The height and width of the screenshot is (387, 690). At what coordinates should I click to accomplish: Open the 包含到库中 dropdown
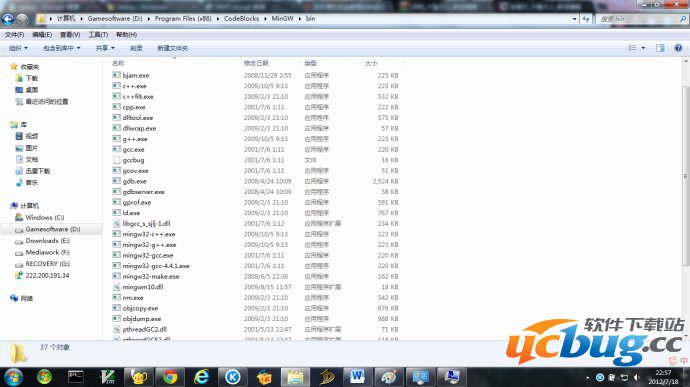(62, 48)
